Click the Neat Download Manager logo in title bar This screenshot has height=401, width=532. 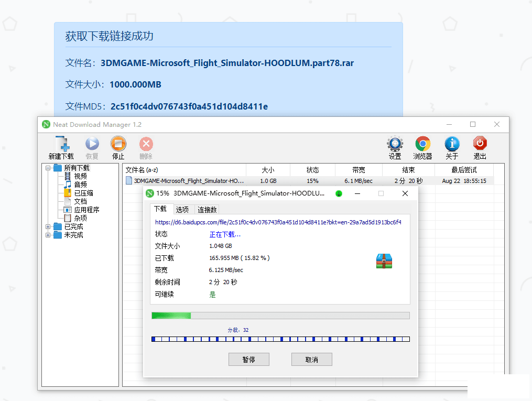tap(46, 125)
